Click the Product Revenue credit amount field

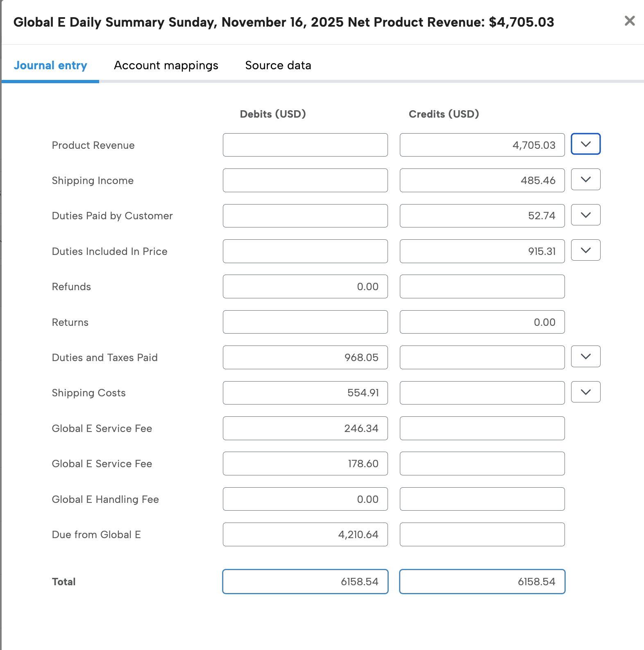[482, 145]
